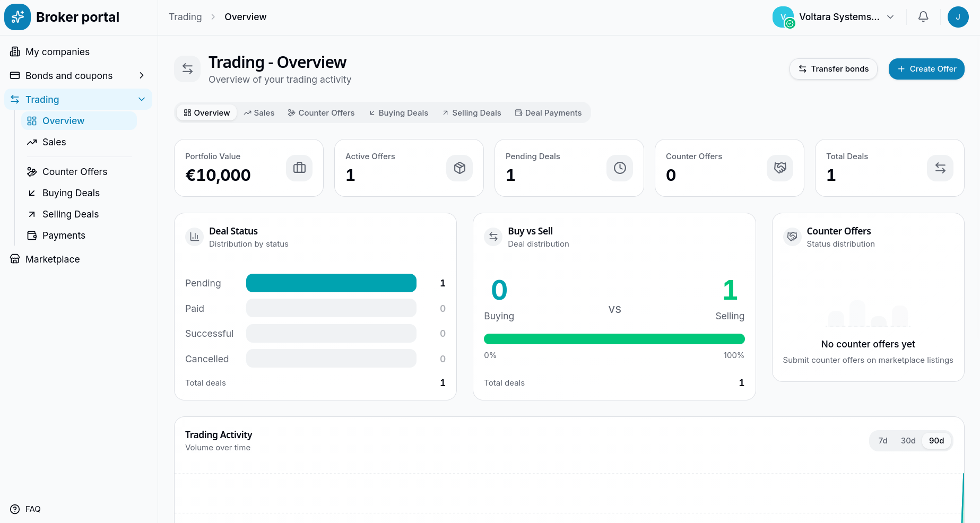
Task: Click the Total Deals swap icon
Action: [x=940, y=168]
